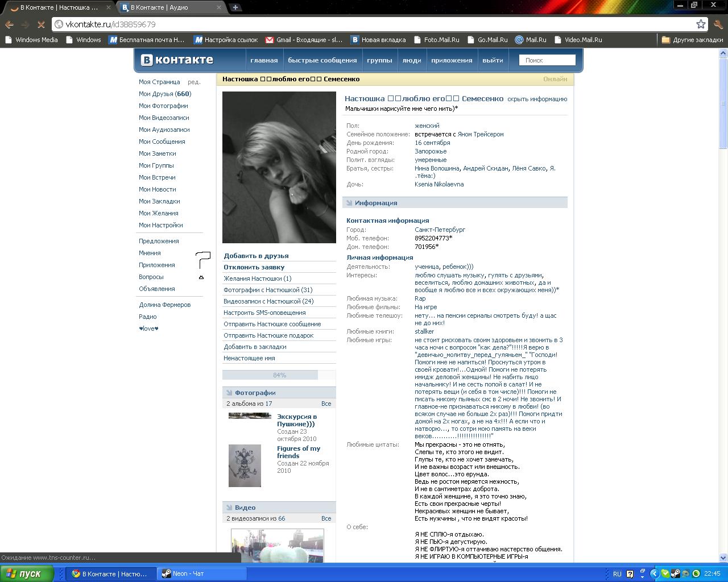Viewport: 728px width, 582px height.
Task: Go back with the browser back arrow
Action: (9, 24)
